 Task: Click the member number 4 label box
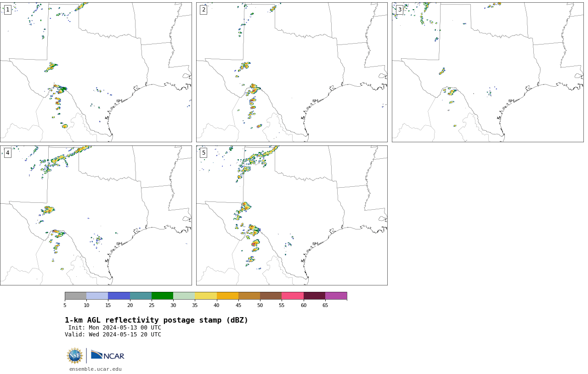(x=7, y=153)
